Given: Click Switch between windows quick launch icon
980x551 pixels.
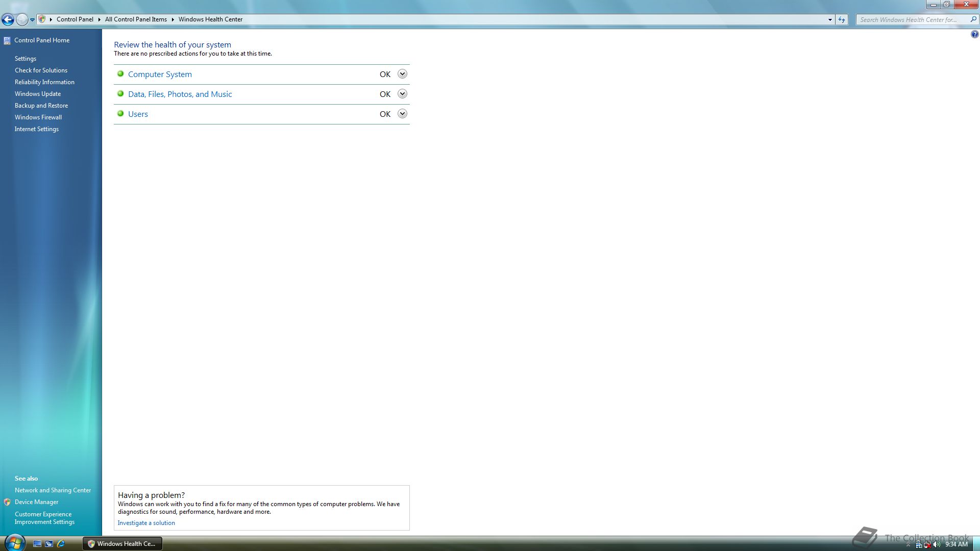Looking at the screenshot, I should (49, 544).
